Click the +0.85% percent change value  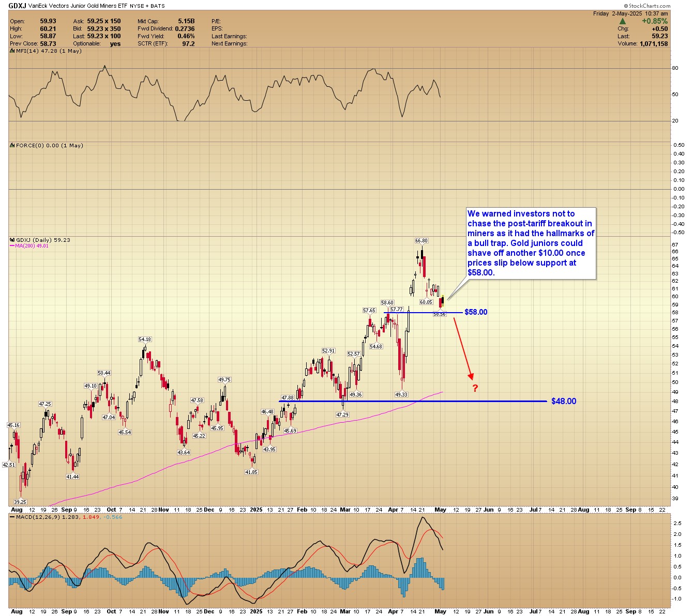[655, 21]
